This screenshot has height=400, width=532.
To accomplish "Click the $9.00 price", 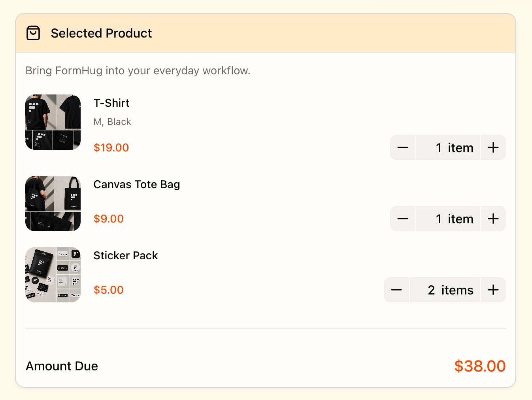I will pos(109,219).
